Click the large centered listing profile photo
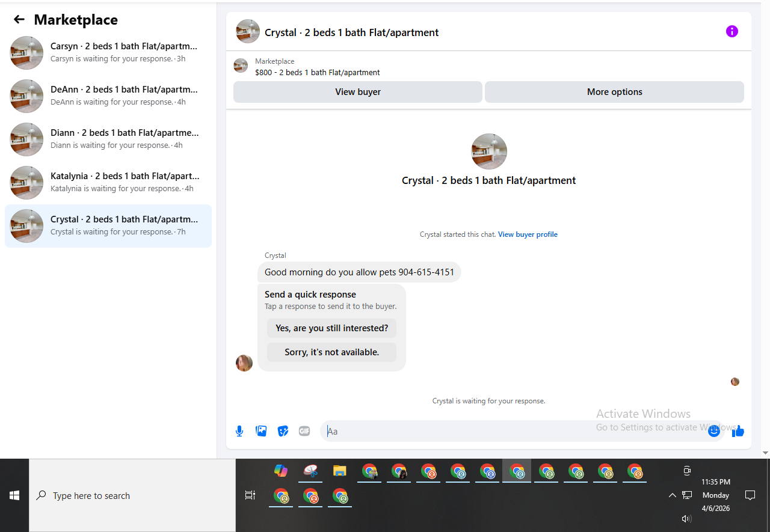 489,151
